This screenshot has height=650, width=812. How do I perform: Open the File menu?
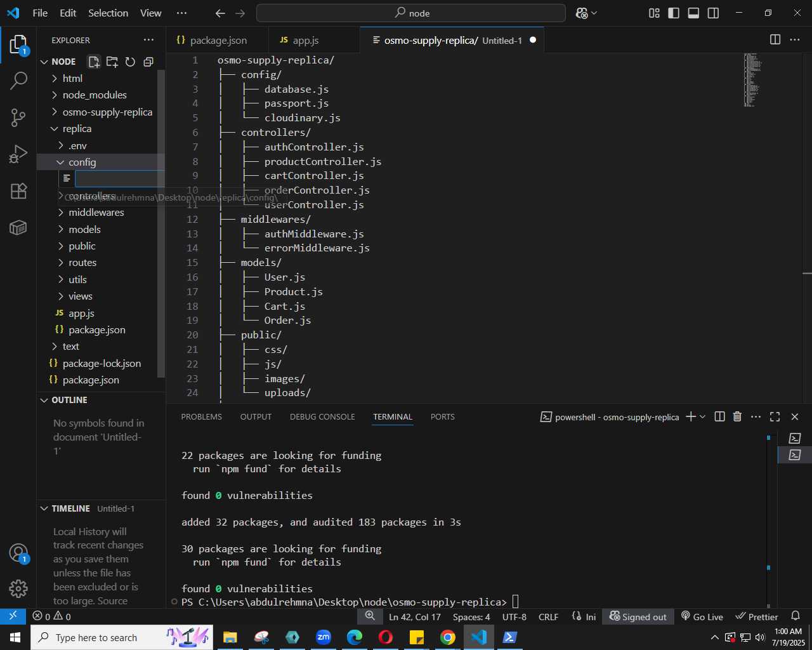(40, 13)
